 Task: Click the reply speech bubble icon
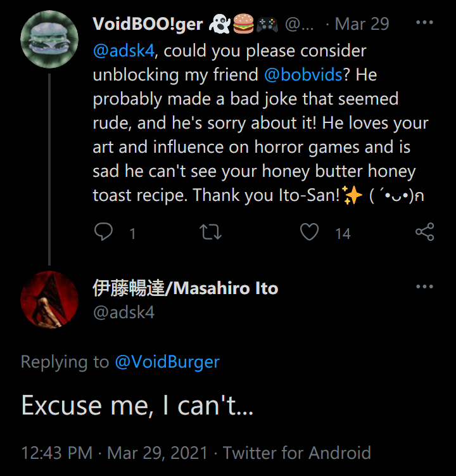tap(103, 232)
